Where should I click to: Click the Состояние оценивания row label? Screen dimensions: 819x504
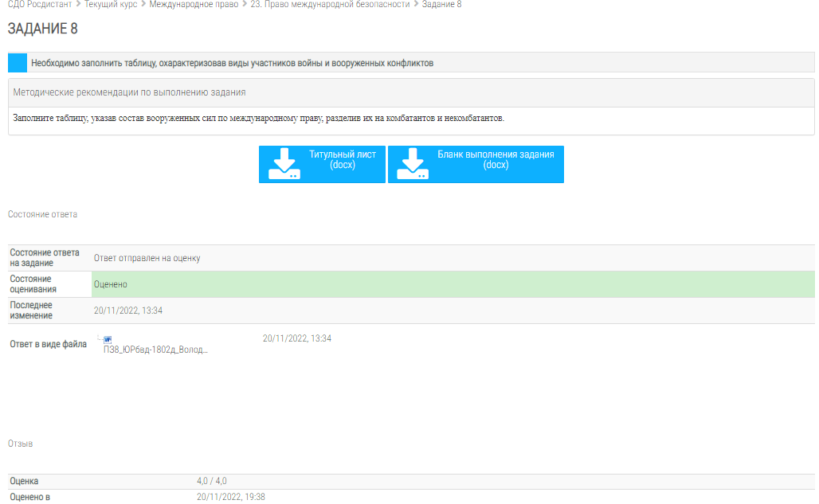pyautogui.click(x=33, y=284)
